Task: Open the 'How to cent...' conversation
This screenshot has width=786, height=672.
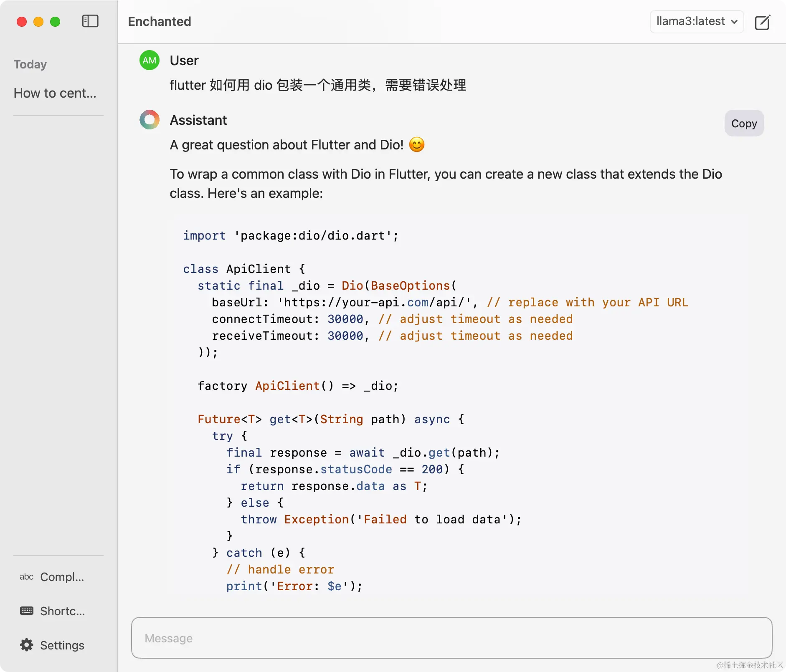Action: (55, 93)
